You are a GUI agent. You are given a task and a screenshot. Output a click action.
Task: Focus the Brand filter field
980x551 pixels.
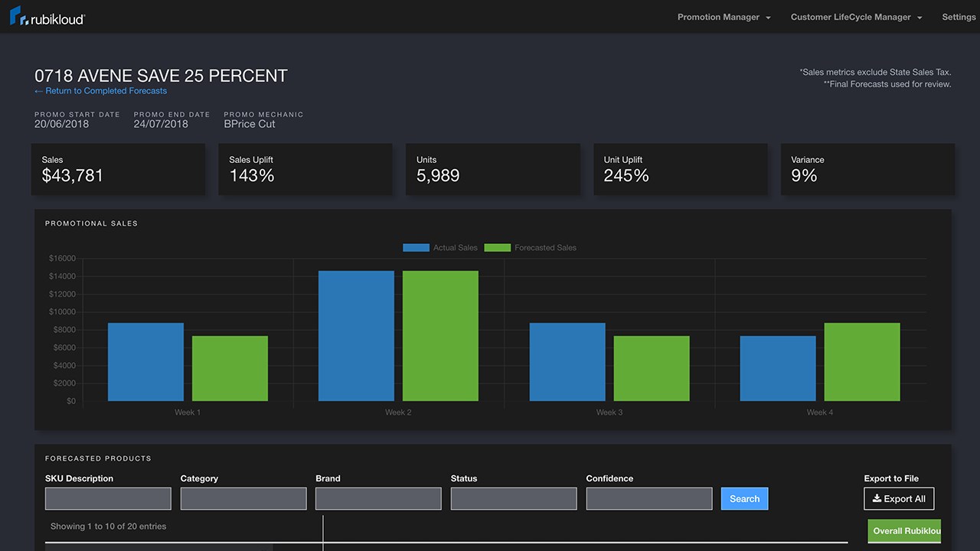pyautogui.click(x=378, y=499)
